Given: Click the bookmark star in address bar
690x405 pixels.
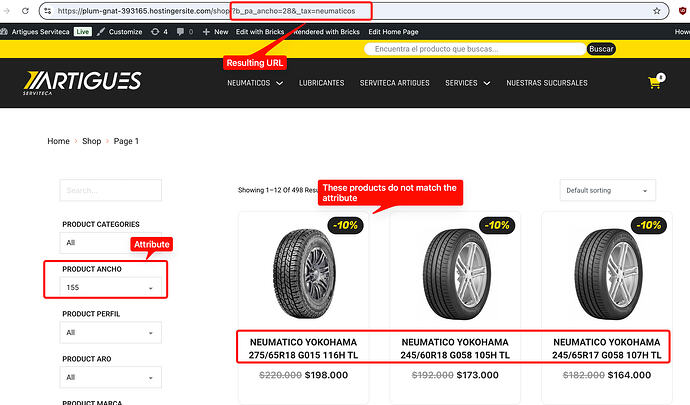Looking at the screenshot, I should pyautogui.click(x=657, y=11).
